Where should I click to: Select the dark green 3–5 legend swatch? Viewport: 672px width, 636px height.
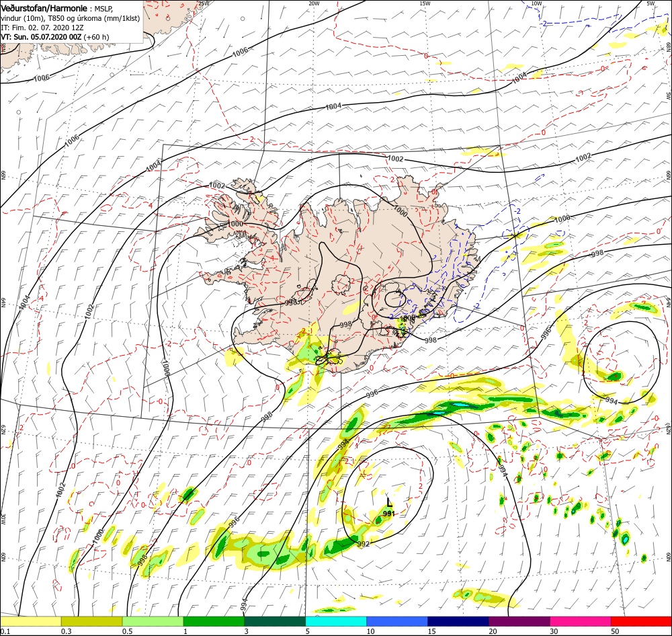[x=275, y=621]
